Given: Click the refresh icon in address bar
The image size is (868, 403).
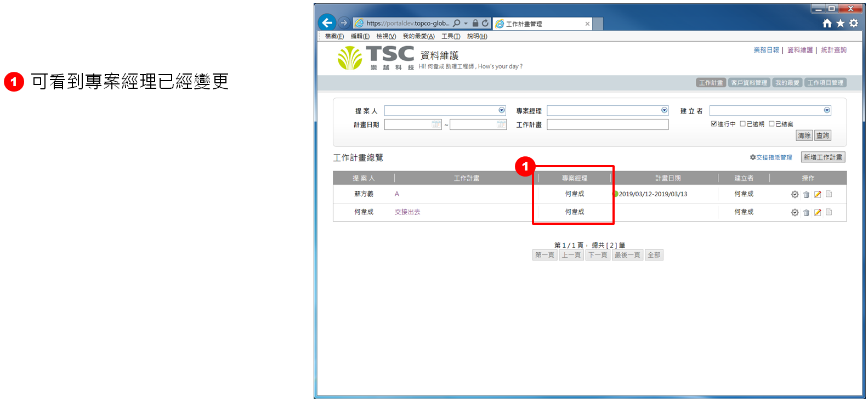Looking at the screenshot, I should click(485, 23).
